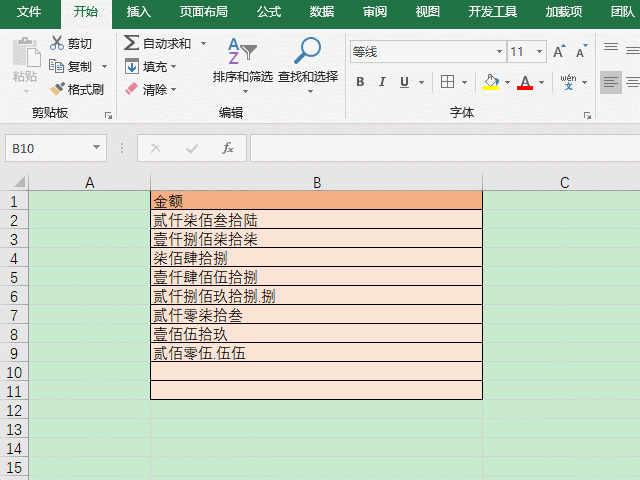This screenshot has height=480, width=640.
Task: Select column B header
Action: point(317,182)
